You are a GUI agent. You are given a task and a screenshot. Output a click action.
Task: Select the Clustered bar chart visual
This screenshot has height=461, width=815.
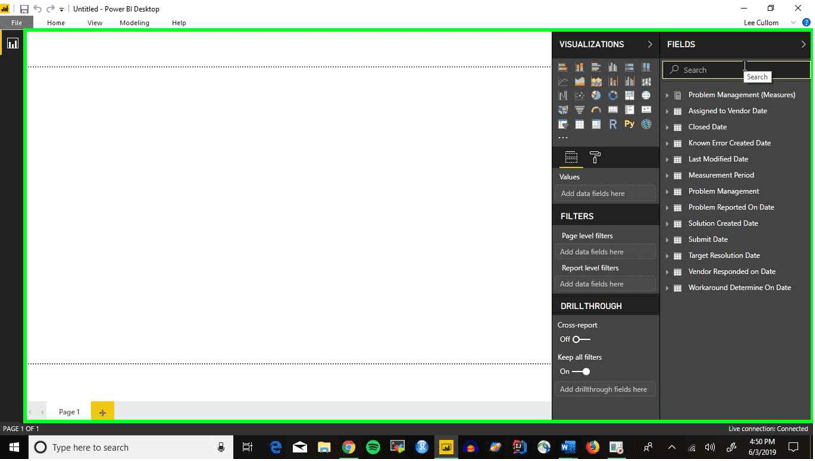[596, 67]
